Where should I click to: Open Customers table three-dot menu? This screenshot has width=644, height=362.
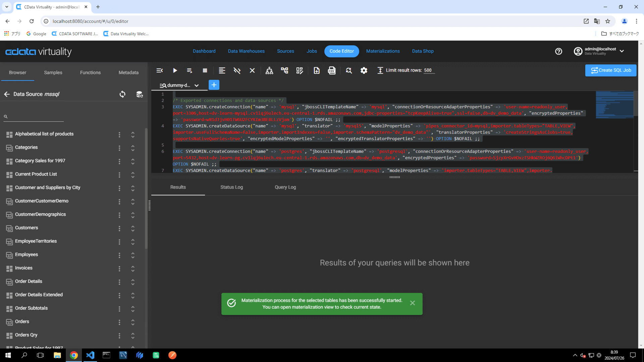click(119, 228)
